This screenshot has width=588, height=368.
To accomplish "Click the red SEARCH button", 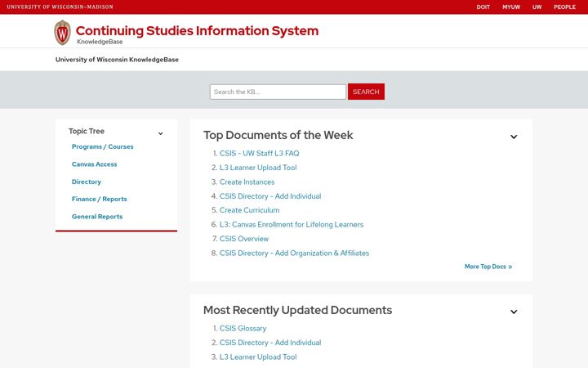I will pos(366,92).
